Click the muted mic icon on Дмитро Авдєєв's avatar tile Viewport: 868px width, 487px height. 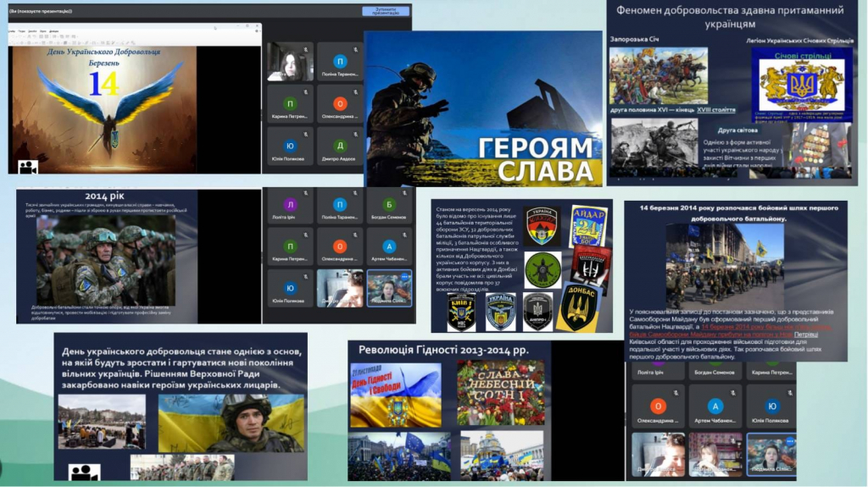pos(356,135)
